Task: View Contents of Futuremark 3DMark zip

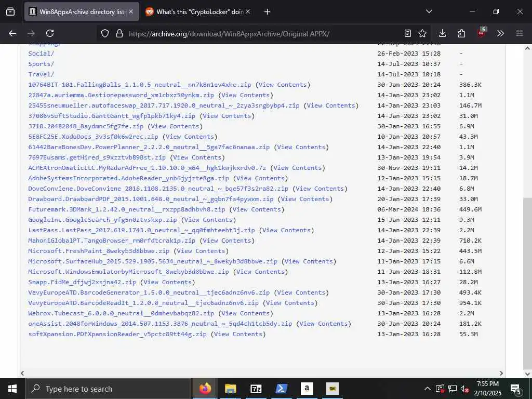Action: tap(257, 209)
